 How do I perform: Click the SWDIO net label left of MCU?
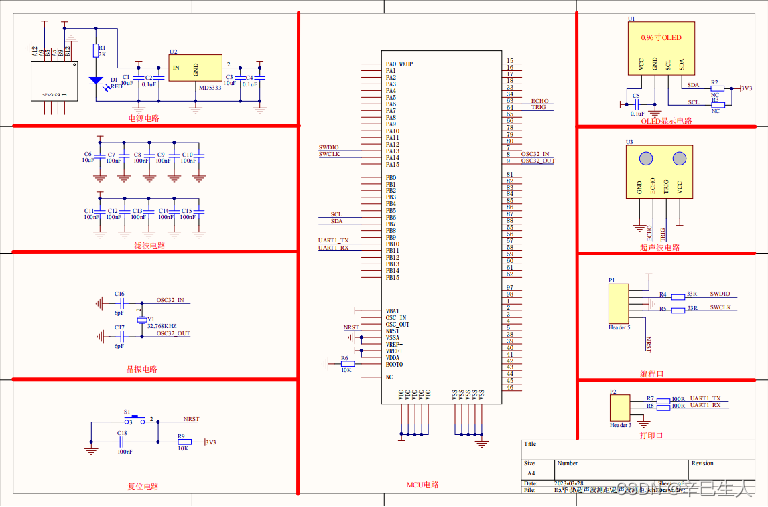[329, 147]
